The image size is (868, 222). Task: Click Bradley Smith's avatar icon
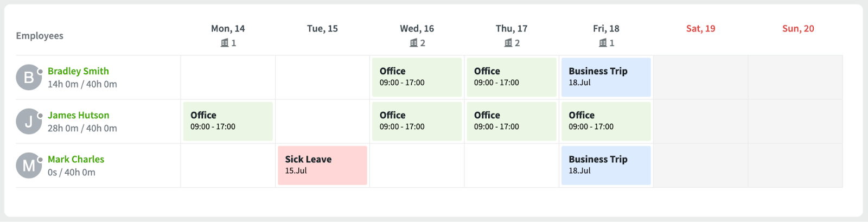coord(29,78)
